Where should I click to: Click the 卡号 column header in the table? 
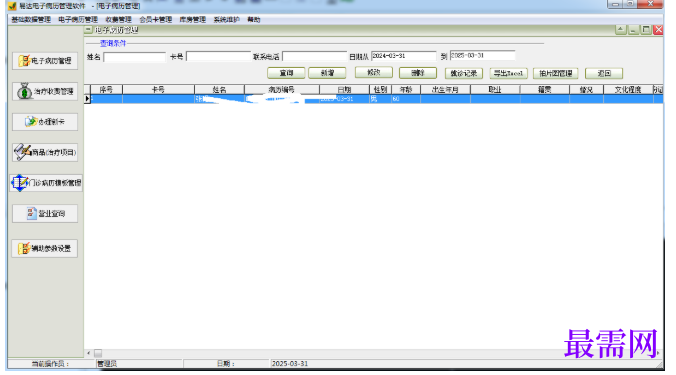[158, 90]
